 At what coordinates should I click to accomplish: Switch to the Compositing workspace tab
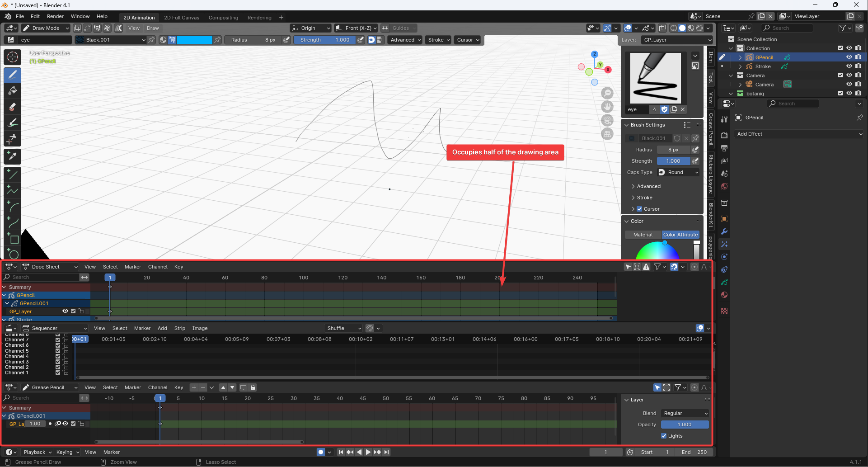click(223, 18)
